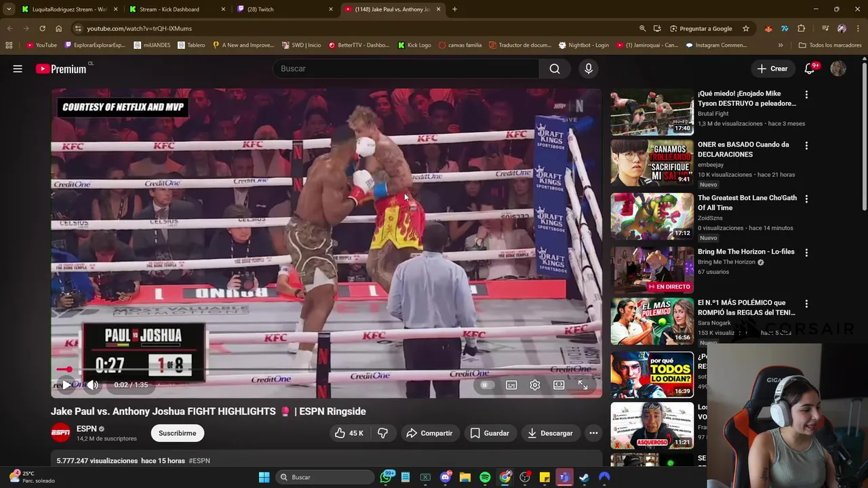868x488 pixels.
Task: Open the tab search dropdown arrow
Action: pyautogui.click(x=9, y=9)
